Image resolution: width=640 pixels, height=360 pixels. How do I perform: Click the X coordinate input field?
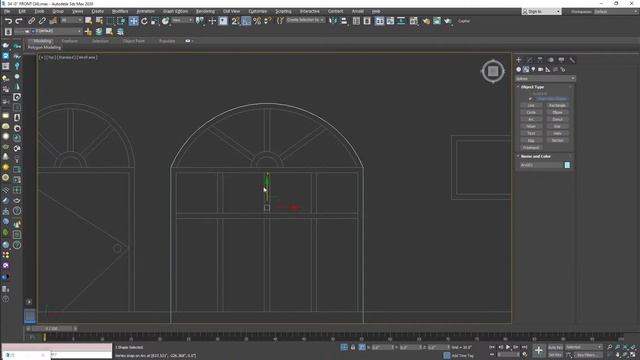(x=381, y=347)
